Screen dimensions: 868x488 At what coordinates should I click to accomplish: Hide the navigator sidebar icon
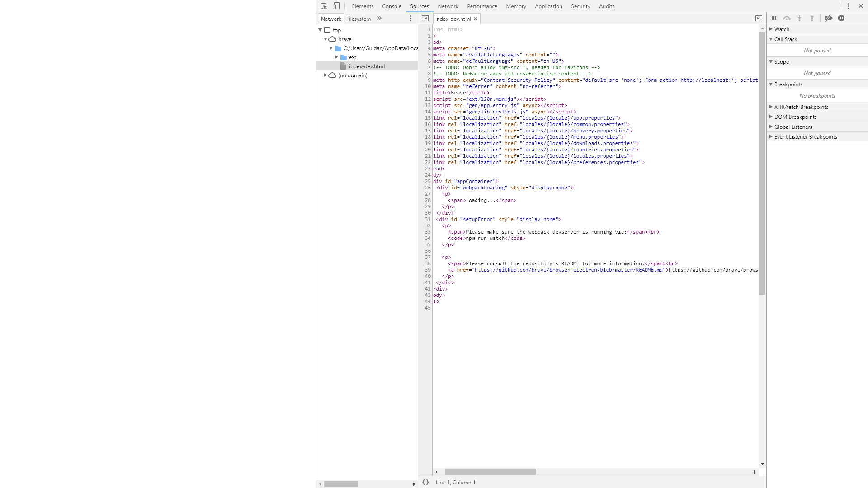425,19
